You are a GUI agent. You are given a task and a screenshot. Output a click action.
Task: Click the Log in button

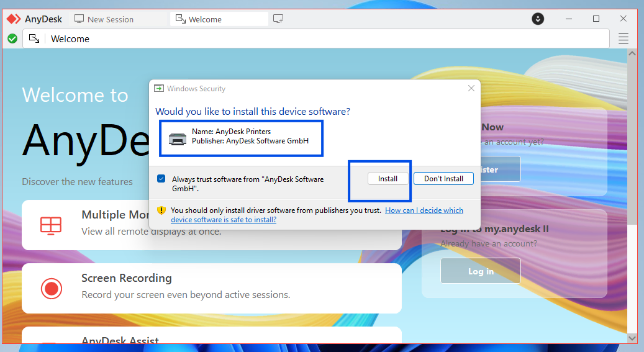point(481,271)
